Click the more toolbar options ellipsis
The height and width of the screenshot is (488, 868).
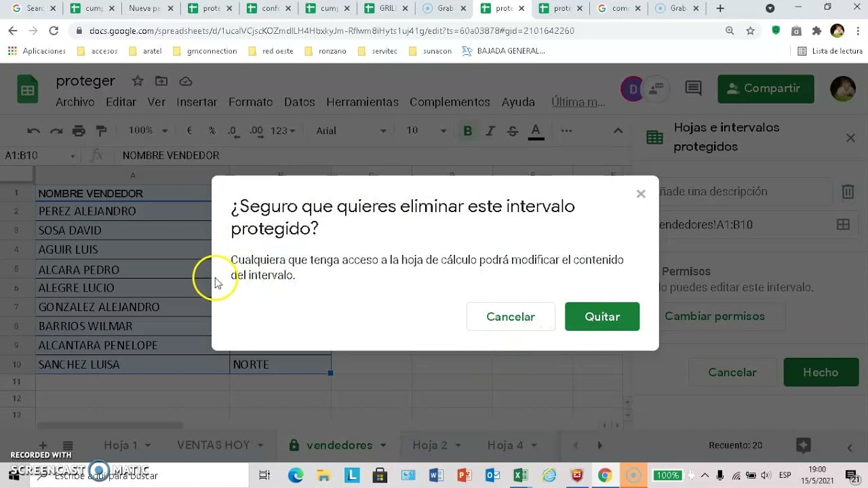pos(566,131)
